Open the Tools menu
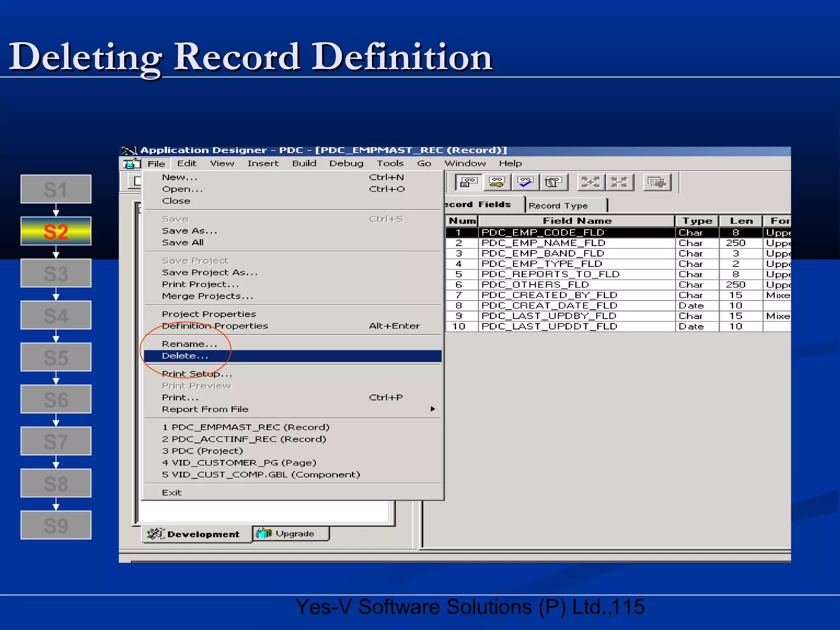The height and width of the screenshot is (630, 840). point(390,163)
